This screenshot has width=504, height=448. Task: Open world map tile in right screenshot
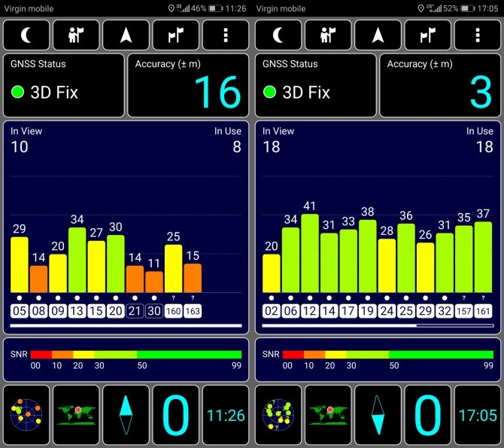(328, 415)
